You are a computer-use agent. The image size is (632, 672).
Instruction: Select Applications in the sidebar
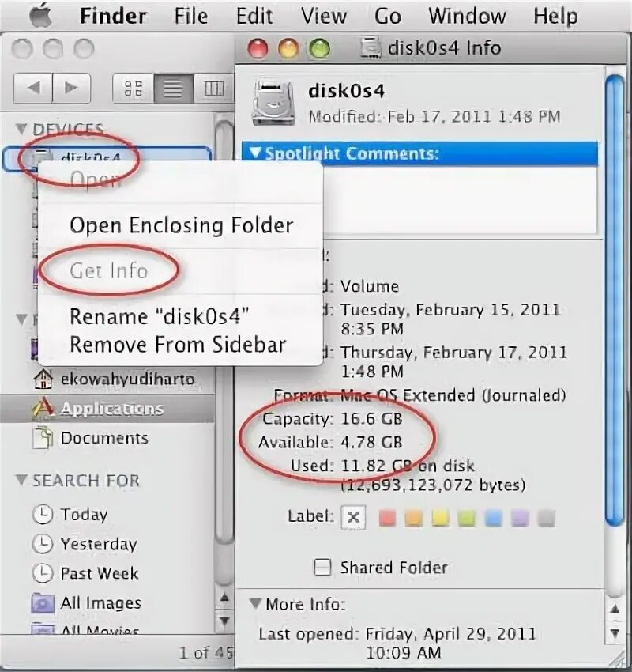[107, 409]
